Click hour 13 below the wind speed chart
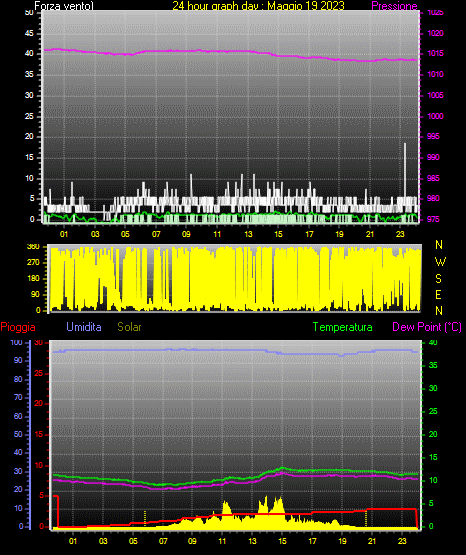This screenshot has height=555, width=466. 248,234
